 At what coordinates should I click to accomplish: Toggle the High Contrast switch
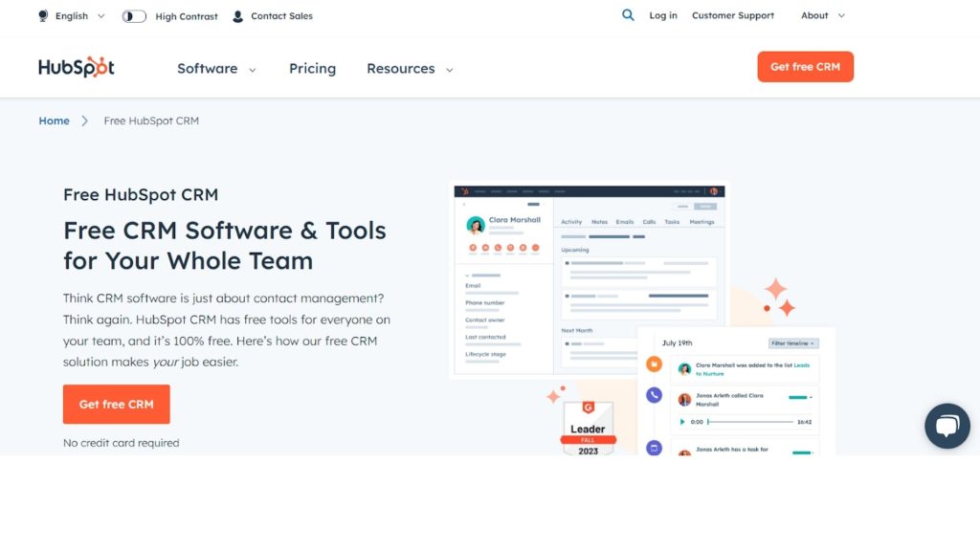click(134, 16)
